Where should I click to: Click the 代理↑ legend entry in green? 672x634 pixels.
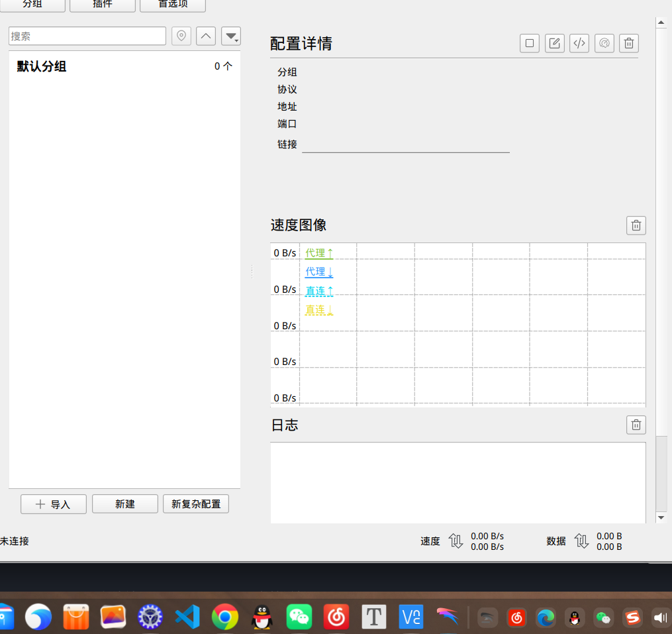tap(319, 253)
